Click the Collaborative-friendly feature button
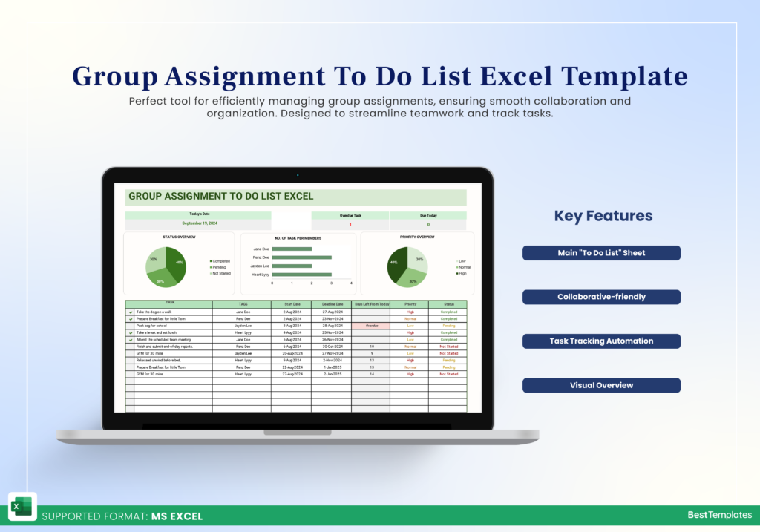Viewport: 760px width, 532px height. coord(601,297)
